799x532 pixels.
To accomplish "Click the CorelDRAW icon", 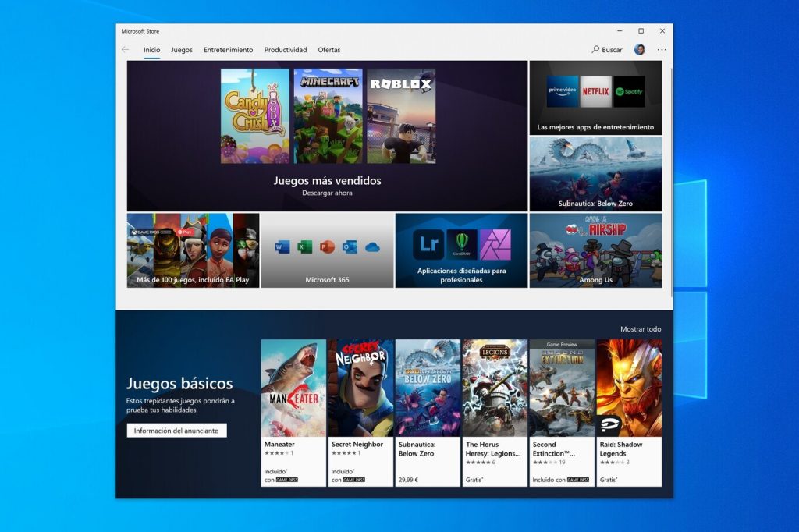I will coord(462,244).
